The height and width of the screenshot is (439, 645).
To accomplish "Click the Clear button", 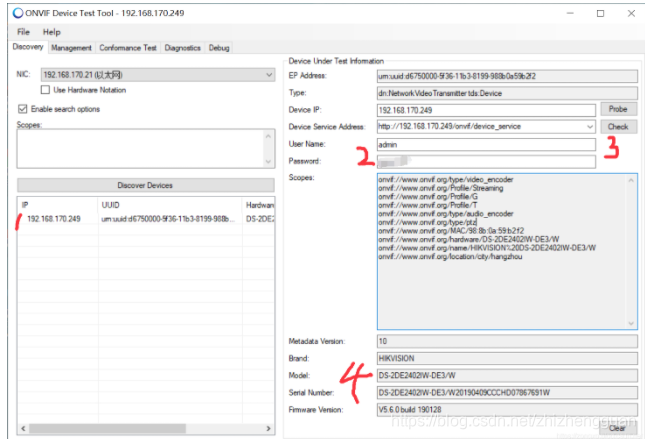I will point(617,428).
